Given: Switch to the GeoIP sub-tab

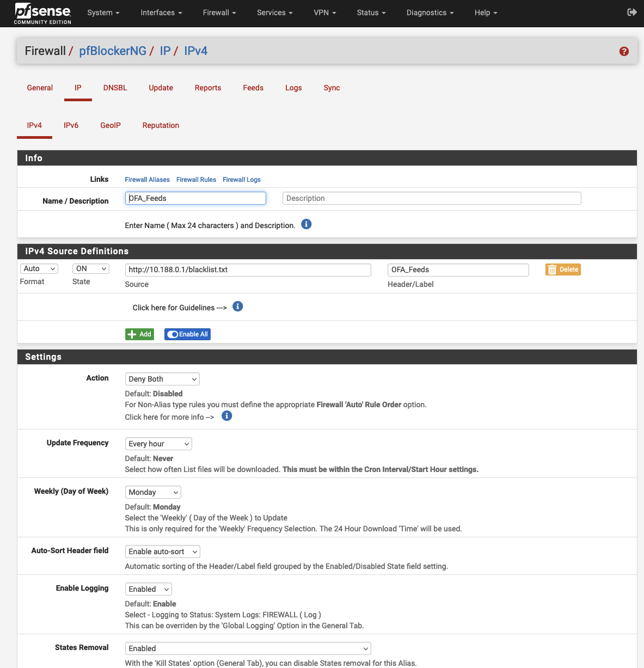Looking at the screenshot, I should click(x=111, y=125).
